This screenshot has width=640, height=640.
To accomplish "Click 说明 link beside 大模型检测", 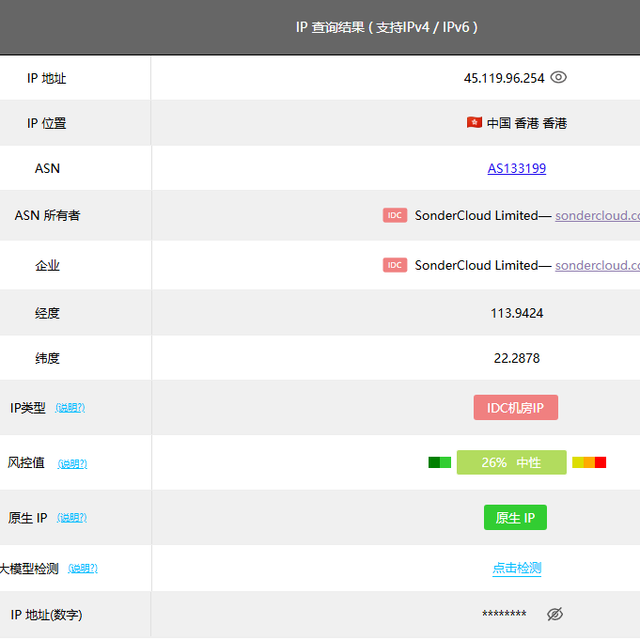I will point(83,569).
